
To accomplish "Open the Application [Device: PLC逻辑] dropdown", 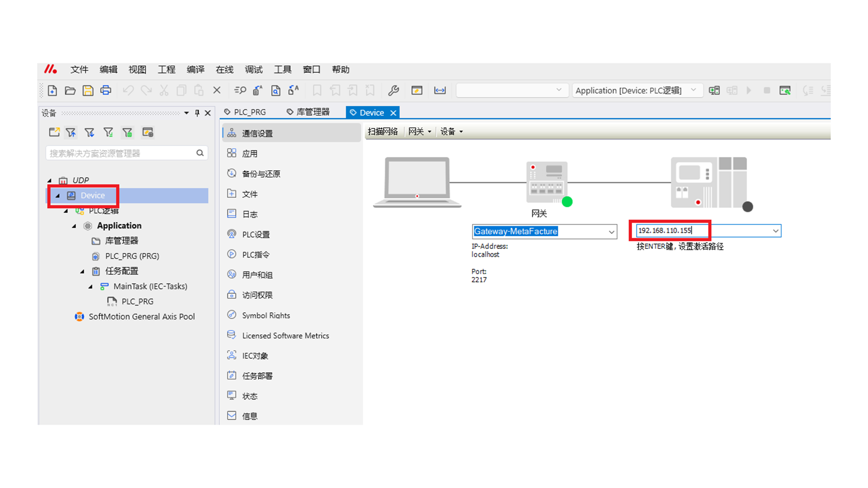I will (693, 90).
